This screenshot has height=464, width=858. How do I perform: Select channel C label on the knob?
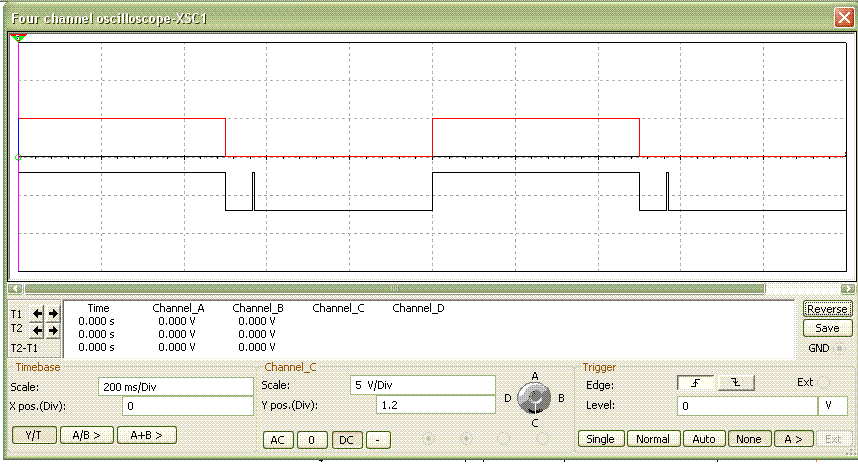pos(535,423)
